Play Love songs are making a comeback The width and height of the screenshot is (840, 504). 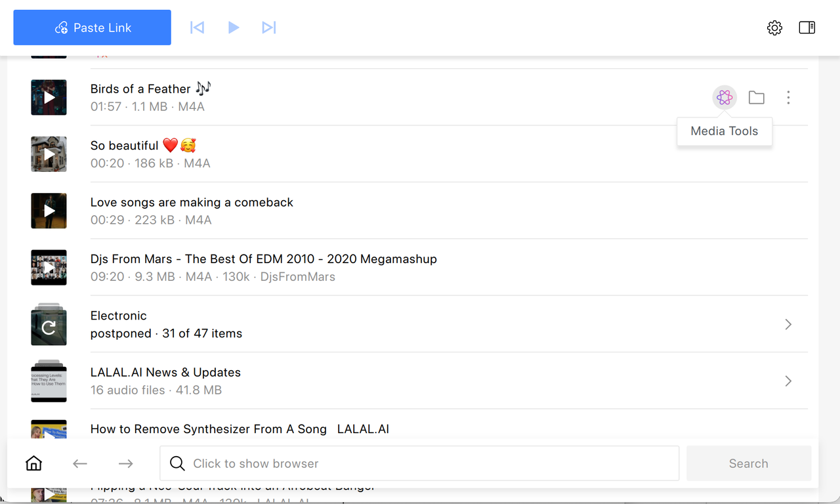pos(49,211)
